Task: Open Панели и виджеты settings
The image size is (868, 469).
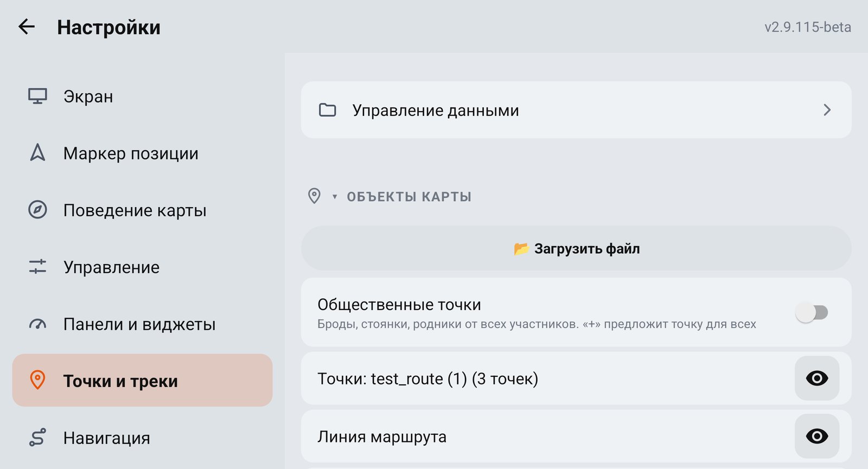Action: 142,324
